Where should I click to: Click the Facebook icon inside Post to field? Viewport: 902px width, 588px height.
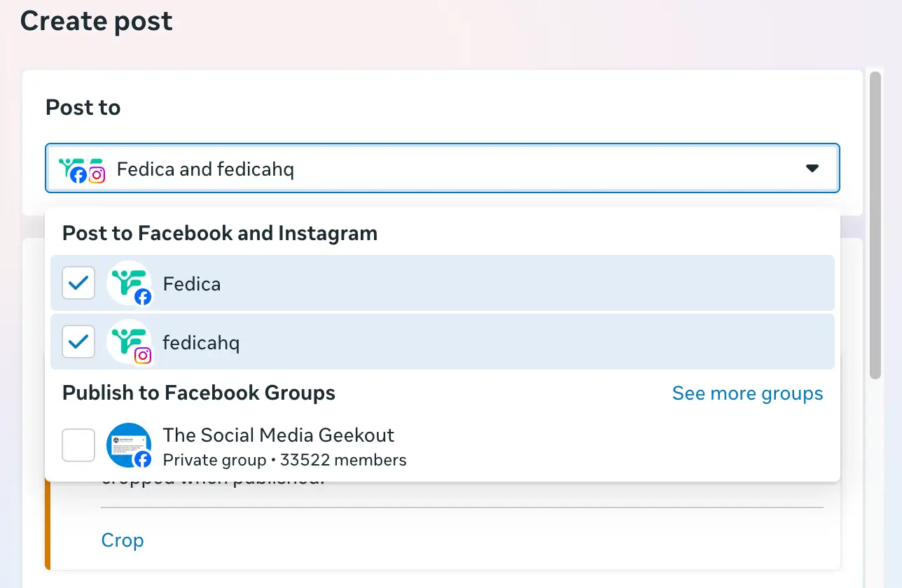[x=78, y=175]
